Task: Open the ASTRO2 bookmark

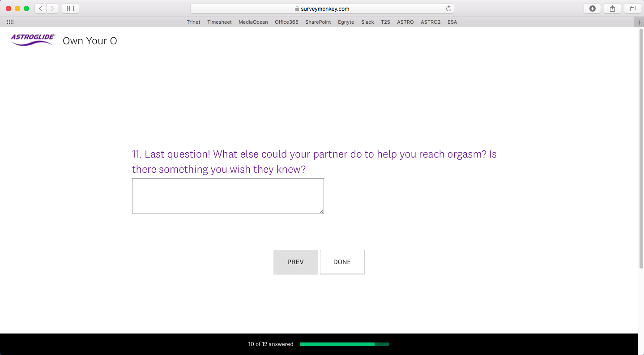Action: (x=431, y=22)
